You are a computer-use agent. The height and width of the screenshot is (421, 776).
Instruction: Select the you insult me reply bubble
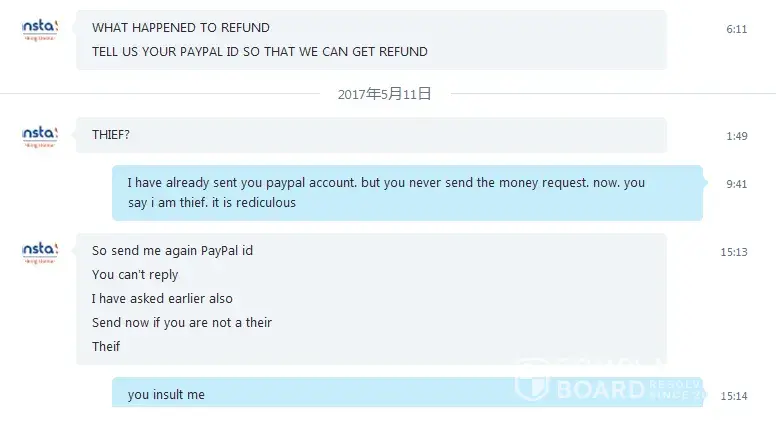(x=407, y=392)
